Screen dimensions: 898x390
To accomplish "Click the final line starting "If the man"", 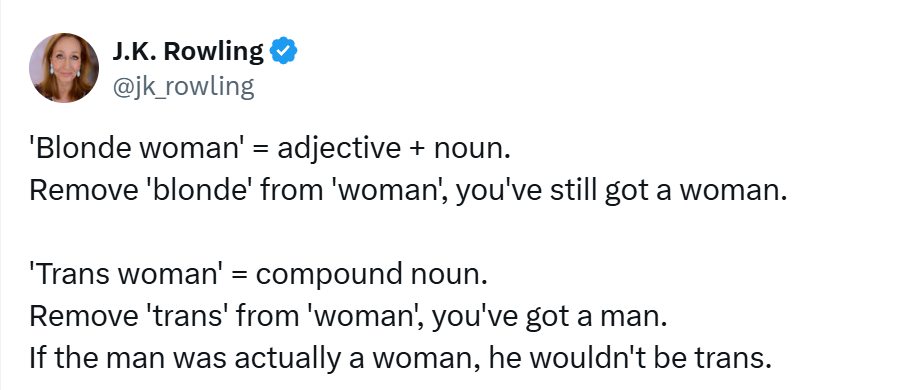I will 400,359.
